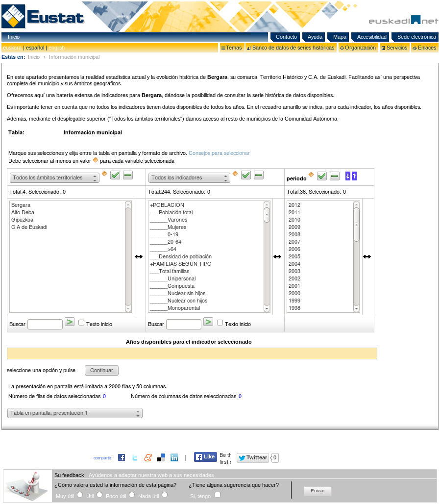Check the Si, tengo suggestion box

point(218,495)
